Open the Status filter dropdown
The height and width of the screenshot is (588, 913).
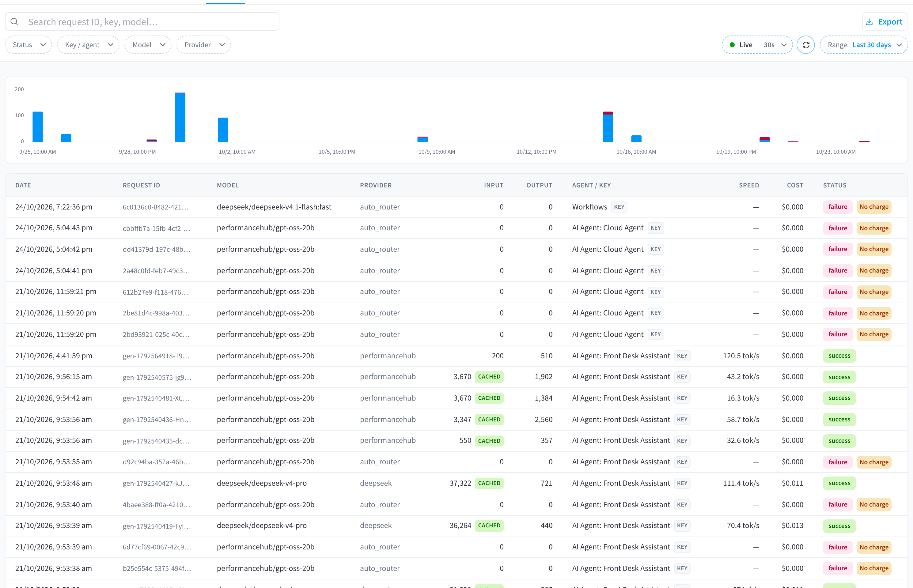click(29, 45)
